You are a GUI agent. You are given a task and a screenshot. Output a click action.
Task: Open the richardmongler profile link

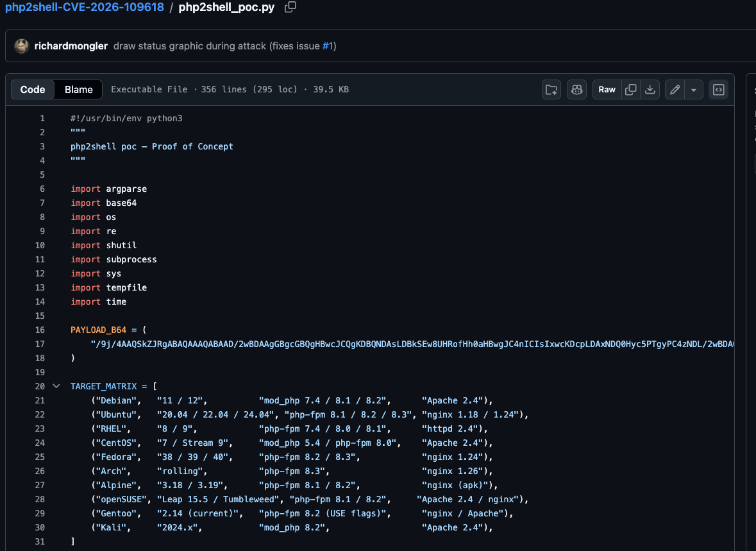tap(71, 46)
